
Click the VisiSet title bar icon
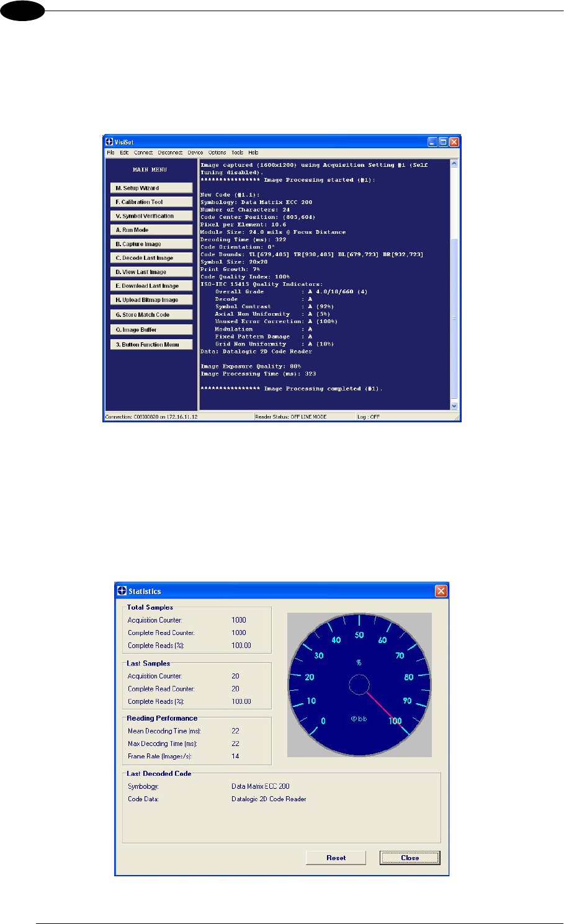click(109, 142)
